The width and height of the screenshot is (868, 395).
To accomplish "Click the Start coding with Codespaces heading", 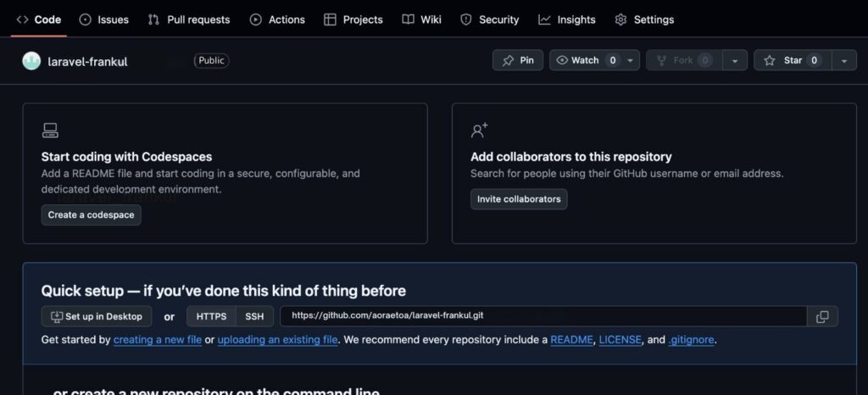I will click(127, 157).
